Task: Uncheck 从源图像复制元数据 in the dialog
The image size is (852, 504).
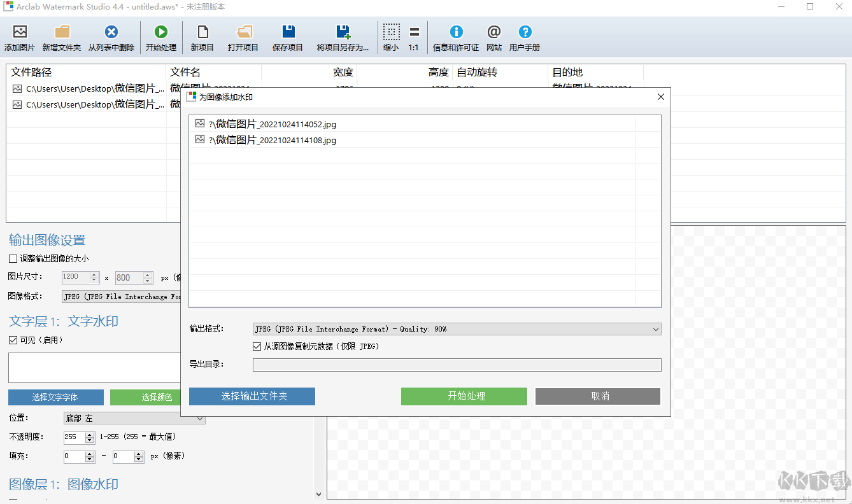Action: click(258, 345)
